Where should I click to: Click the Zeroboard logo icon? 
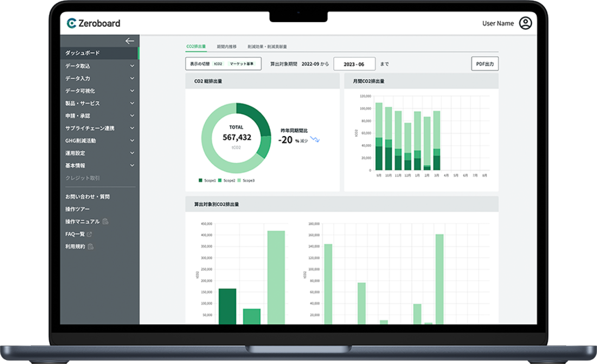tap(71, 23)
